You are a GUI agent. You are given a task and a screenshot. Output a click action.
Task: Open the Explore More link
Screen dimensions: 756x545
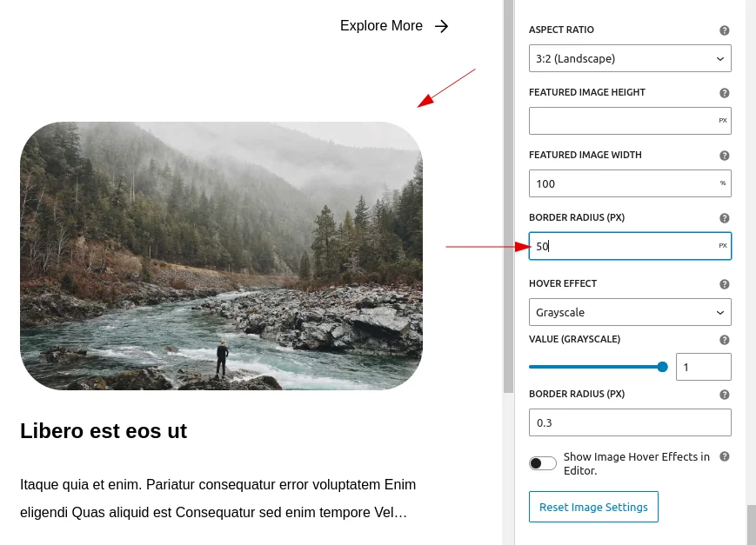pos(381,26)
